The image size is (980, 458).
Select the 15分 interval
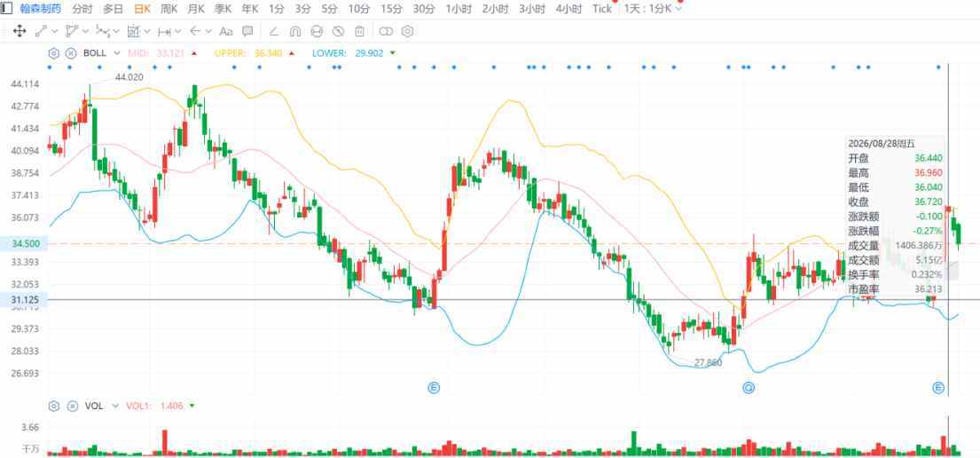pos(391,9)
